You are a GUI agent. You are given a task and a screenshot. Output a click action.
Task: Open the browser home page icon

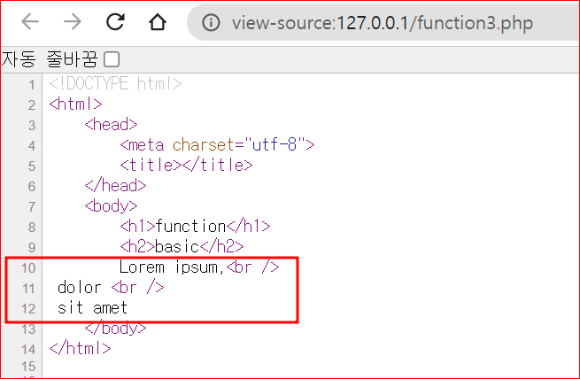(158, 22)
